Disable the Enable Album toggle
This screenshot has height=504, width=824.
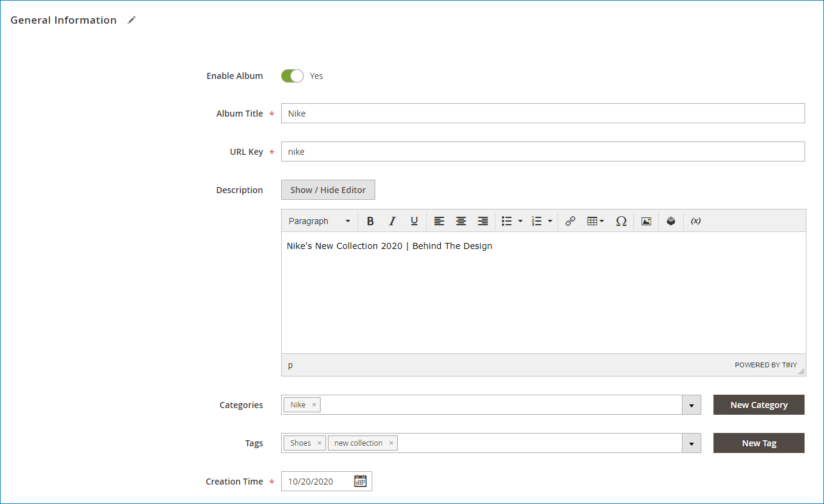pyautogui.click(x=292, y=75)
